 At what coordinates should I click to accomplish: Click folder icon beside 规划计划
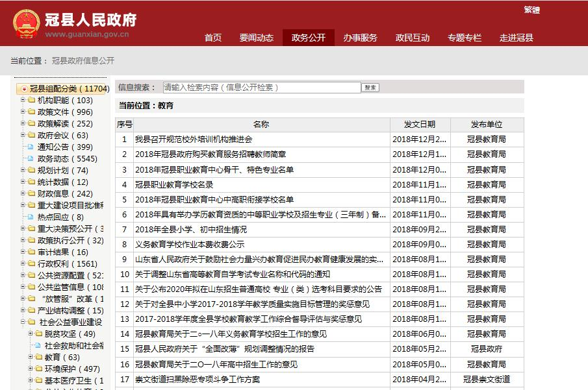(31, 170)
